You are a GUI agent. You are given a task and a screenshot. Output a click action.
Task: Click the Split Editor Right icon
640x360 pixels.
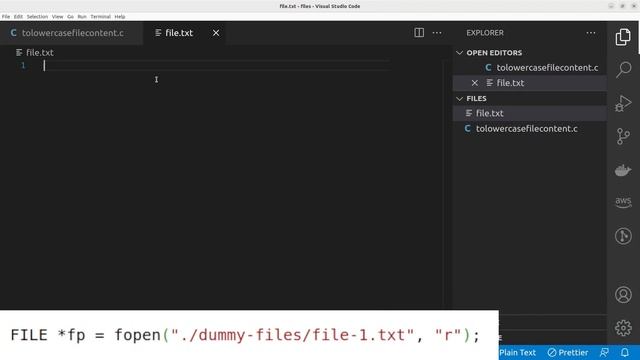419,33
